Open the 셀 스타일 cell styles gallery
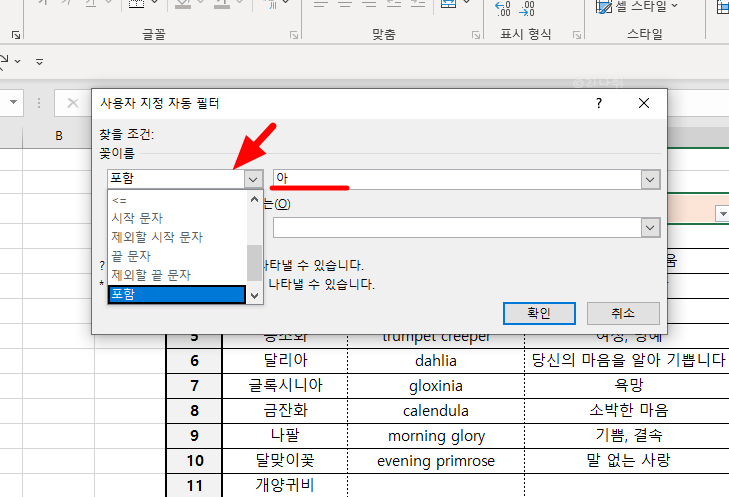The width and height of the screenshot is (729, 497). (637, 7)
